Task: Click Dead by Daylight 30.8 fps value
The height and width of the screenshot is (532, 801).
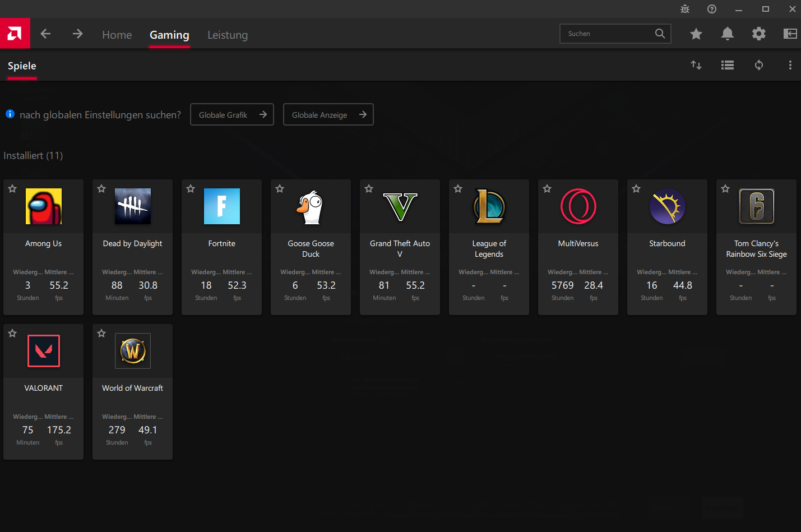Action: pos(148,285)
